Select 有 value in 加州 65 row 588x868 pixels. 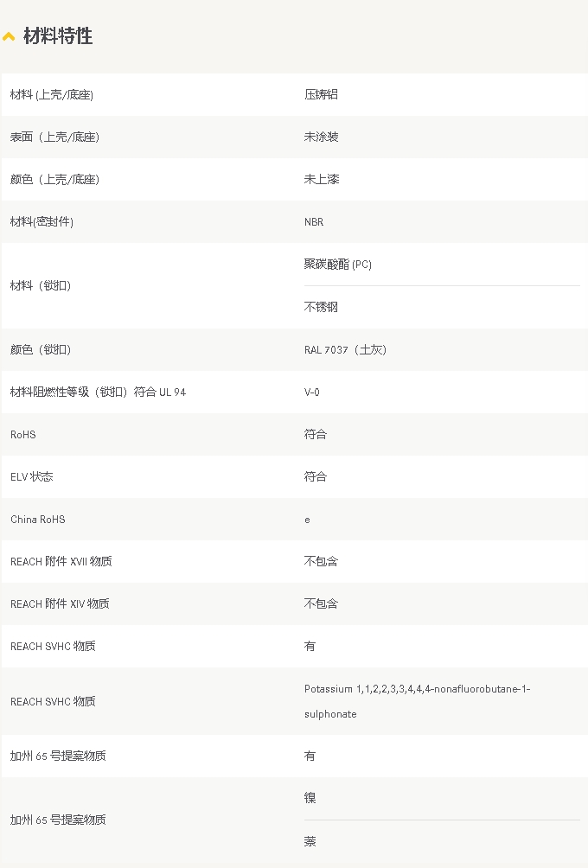coord(310,756)
